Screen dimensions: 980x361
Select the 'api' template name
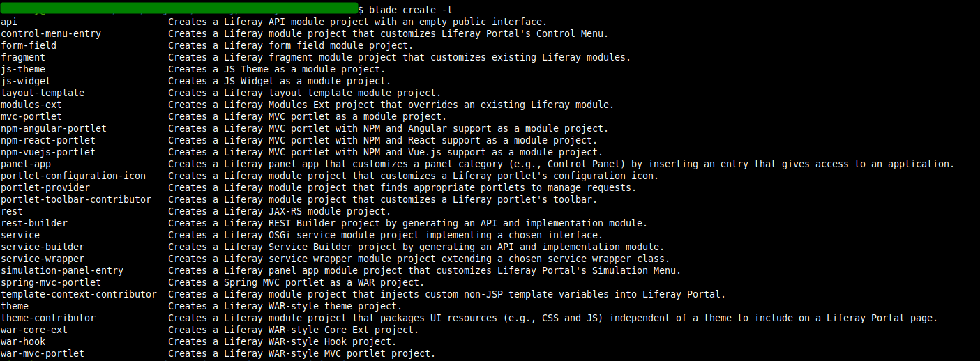click(x=9, y=22)
